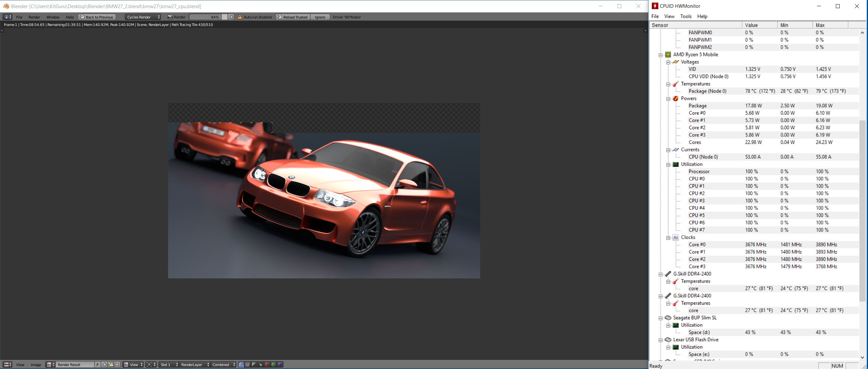
Task: Click the green channel display icon
Action: click(x=273, y=365)
